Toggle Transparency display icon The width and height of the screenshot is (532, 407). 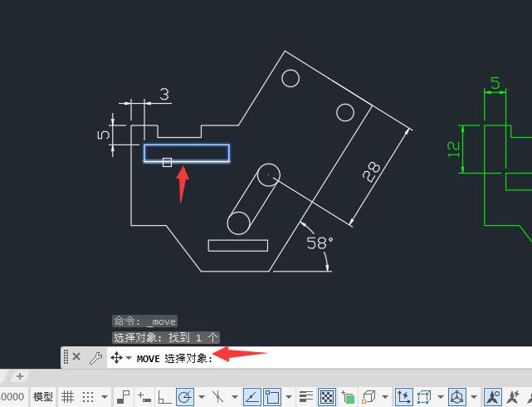click(x=327, y=396)
